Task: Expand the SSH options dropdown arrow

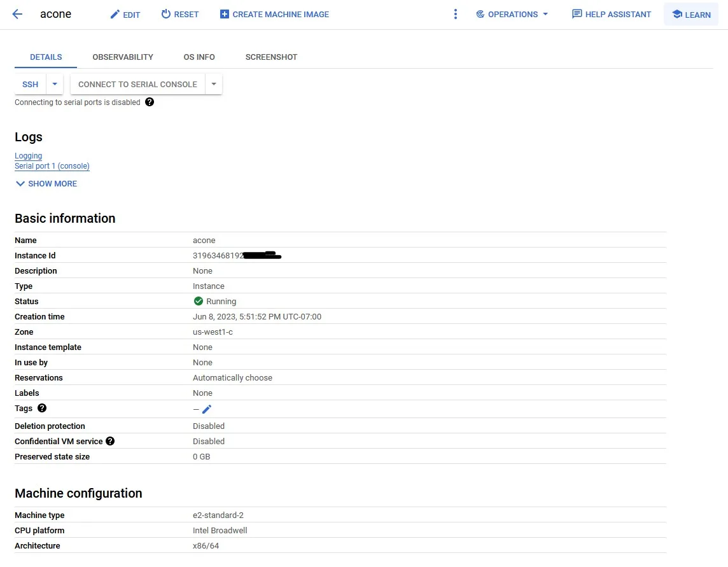Action: point(55,84)
